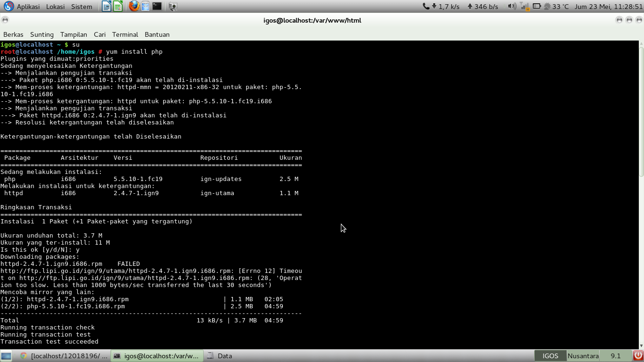Click the show desktop icon in bottom panel

[x=6, y=356]
